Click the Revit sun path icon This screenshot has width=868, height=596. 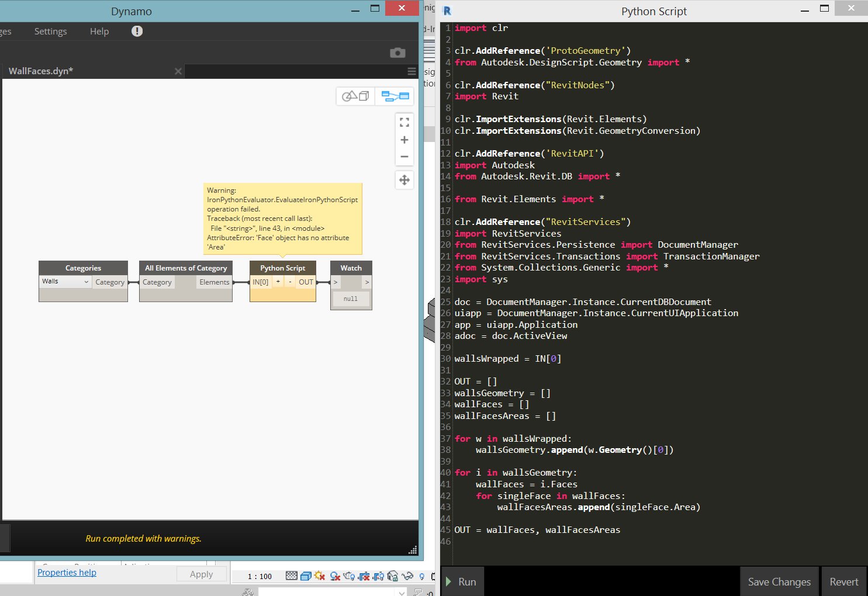pyautogui.click(x=320, y=576)
